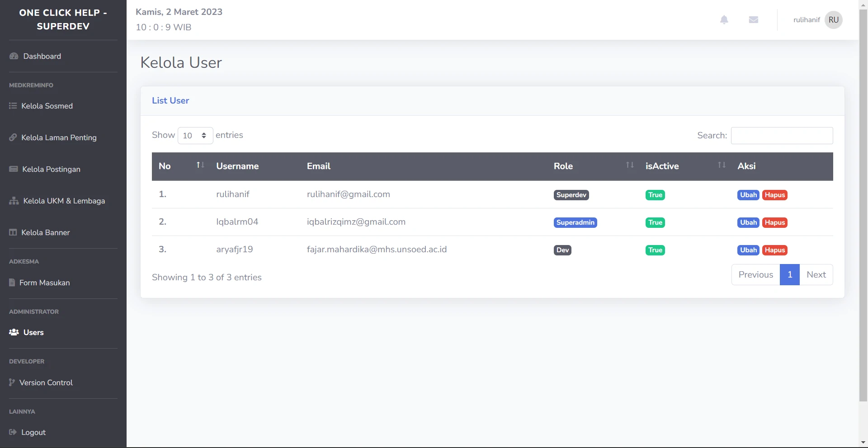Click Hapus button for aryafjr19
Screen dimensions: 868x448
coord(775,250)
